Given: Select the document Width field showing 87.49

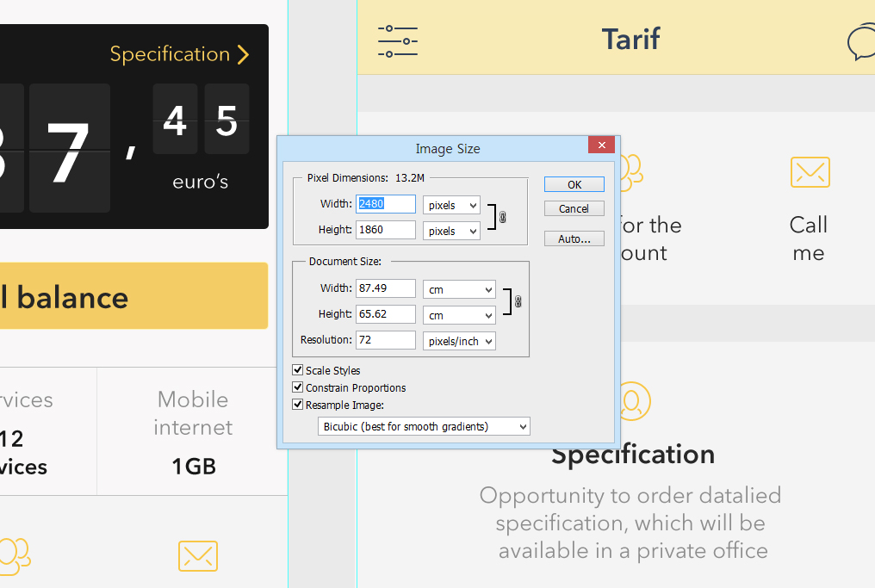Looking at the screenshot, I should point(386,288).
